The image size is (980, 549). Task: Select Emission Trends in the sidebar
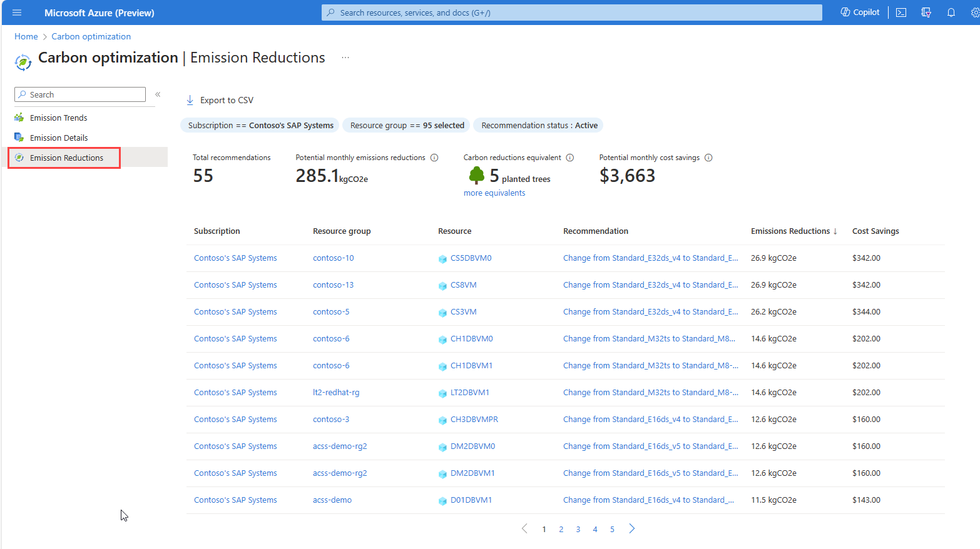click(58, 118)
